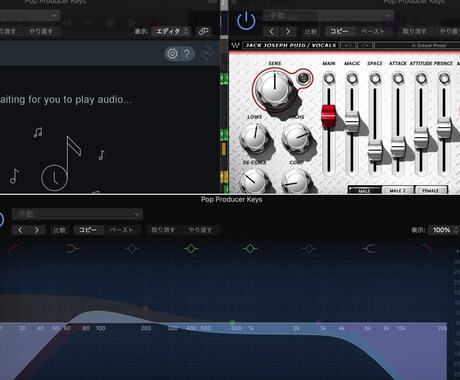Click the Pop Producer Keys title text
This screenshot has width=460, height=380.
click(x=231, y=199)
